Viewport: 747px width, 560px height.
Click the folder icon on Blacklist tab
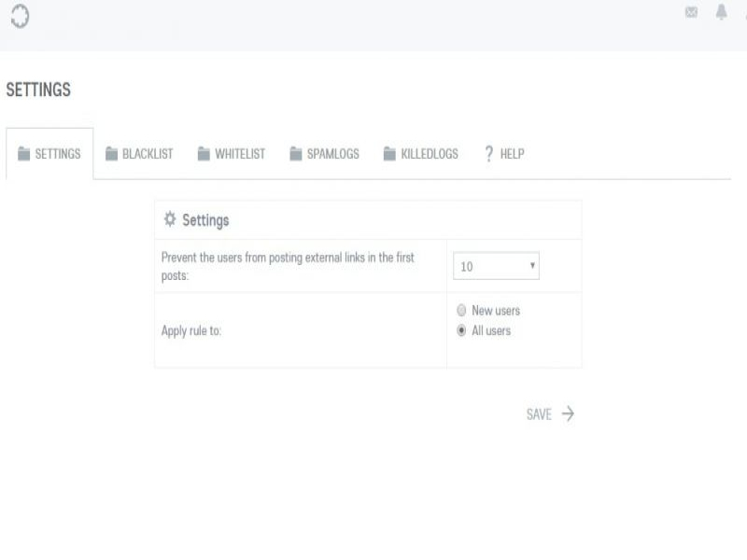click(x=111, y=154)
